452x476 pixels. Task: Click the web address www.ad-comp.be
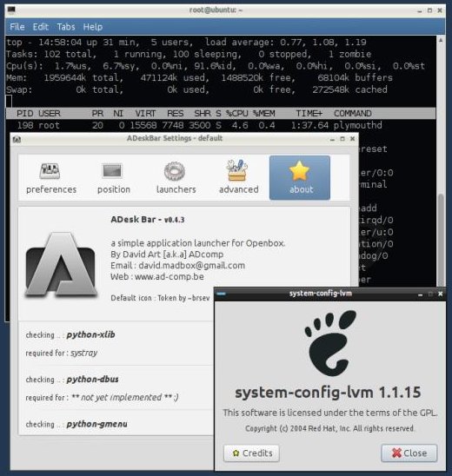tap(169, 277)
